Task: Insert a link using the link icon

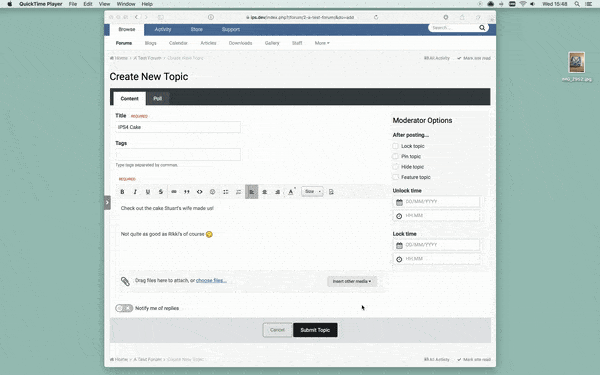Action: 174,192
